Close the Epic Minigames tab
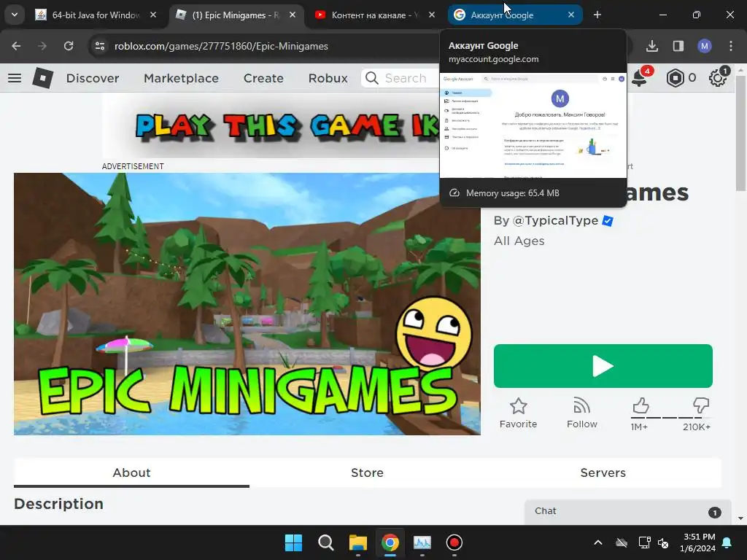 pos(293,15)
